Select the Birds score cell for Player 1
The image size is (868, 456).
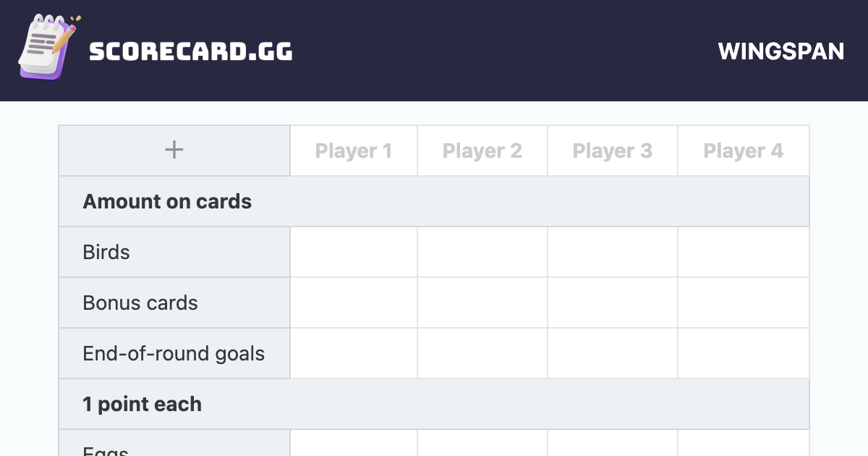click(x=354, y=252)
